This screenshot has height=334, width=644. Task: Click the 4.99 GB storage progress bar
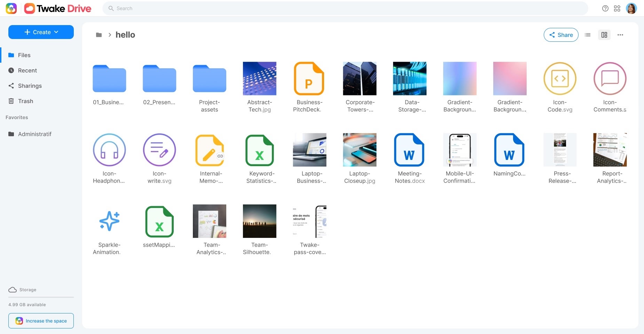pos(41,297)
